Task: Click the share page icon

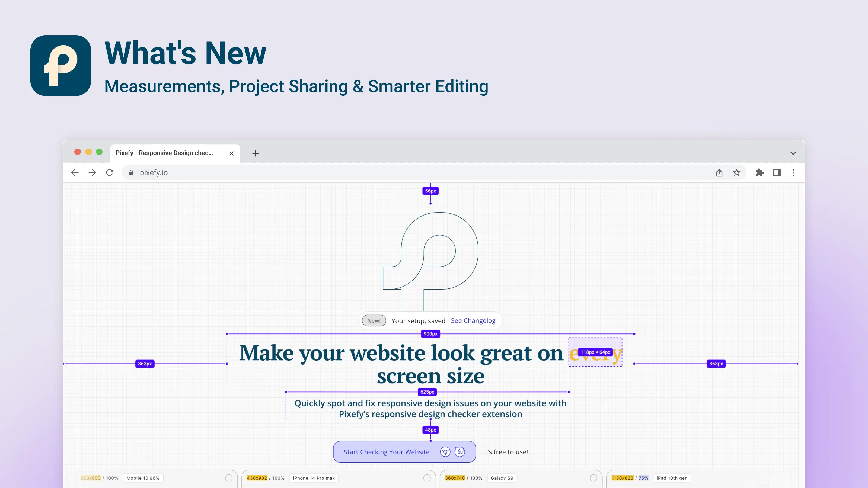Action: pos(719,172)
